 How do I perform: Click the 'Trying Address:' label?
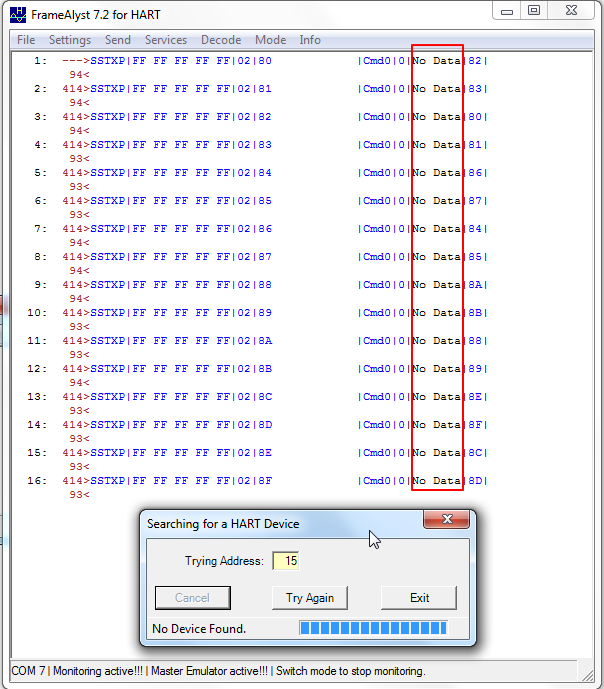(x=224, y=561)
